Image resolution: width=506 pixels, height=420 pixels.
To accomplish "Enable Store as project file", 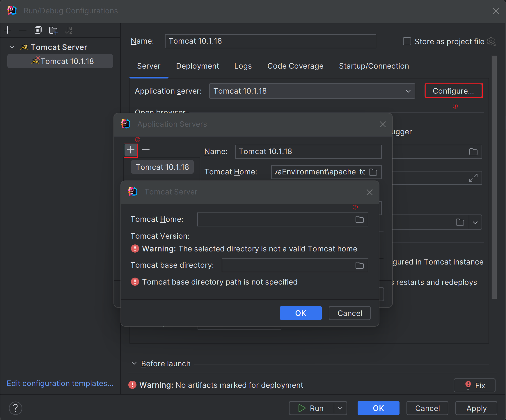I will [x=406, y=41].
